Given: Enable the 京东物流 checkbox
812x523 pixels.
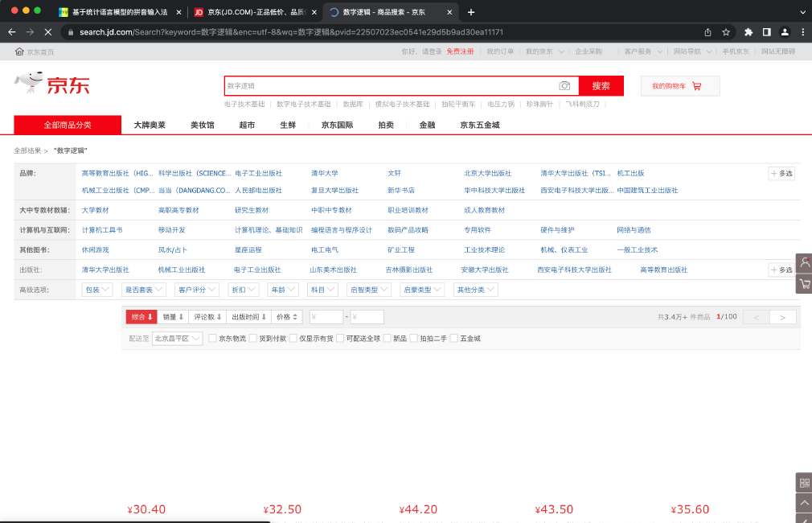Looking at the screenshot, I should pos(213,339).
